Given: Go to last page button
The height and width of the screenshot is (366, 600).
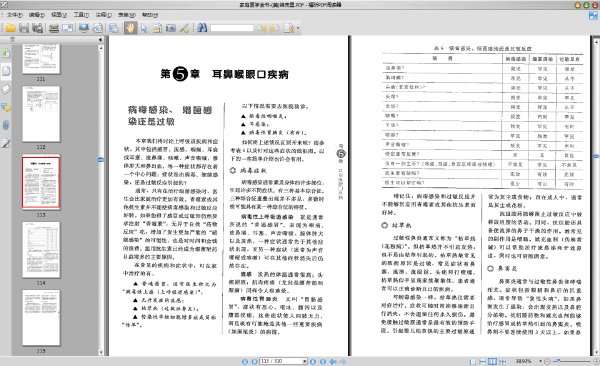Looking at the screenshot, I should [x=323, y=361].
